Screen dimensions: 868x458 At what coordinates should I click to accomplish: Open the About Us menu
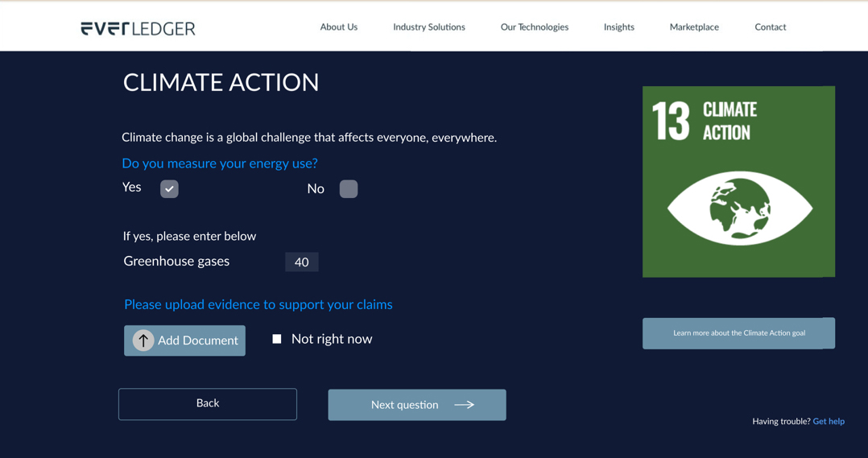[x=339, y=27]
